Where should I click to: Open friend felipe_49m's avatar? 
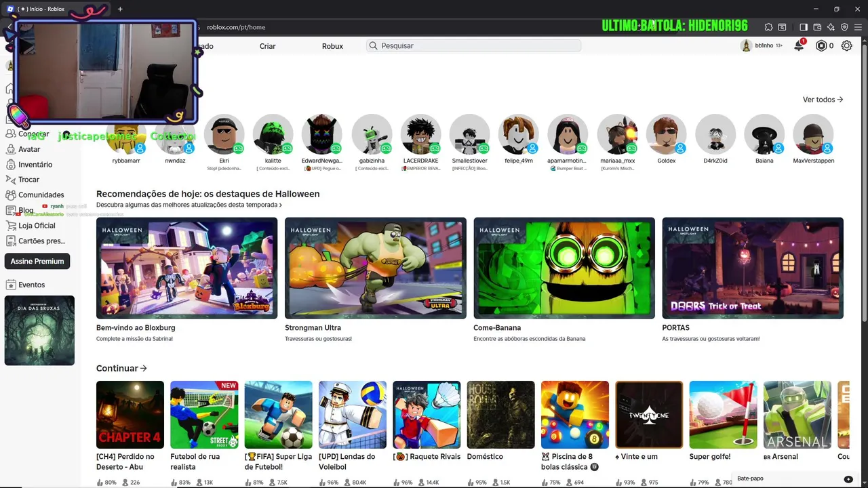point(519,134)
